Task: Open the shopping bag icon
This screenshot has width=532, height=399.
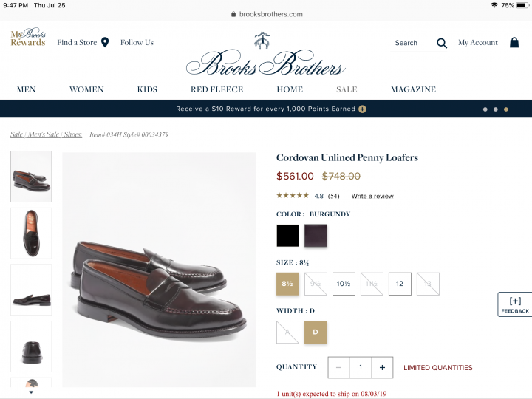Action: click(x=514, y=43)
